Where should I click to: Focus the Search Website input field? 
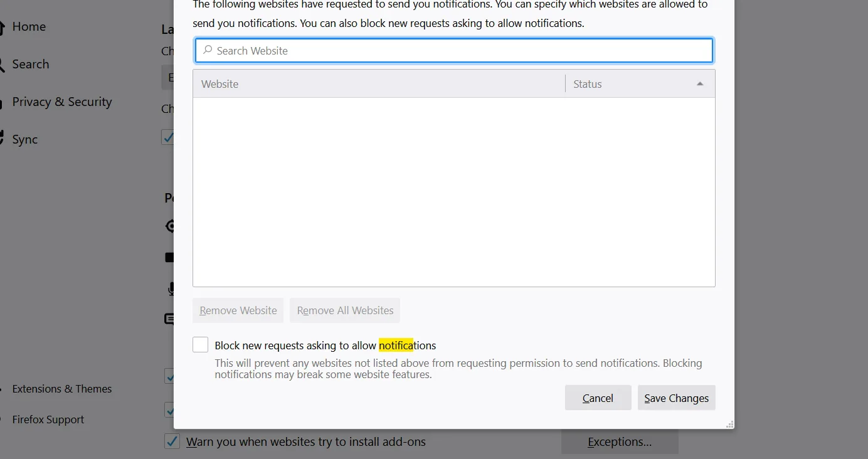point(454,51)
